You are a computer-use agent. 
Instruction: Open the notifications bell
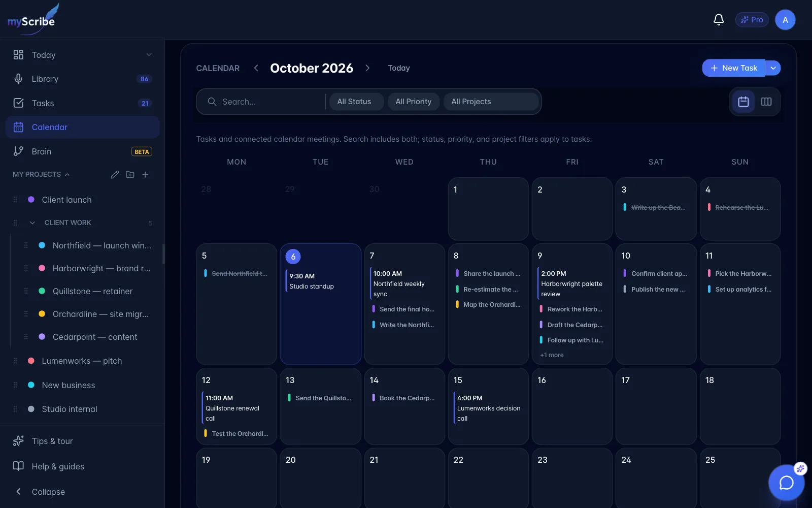719,20
